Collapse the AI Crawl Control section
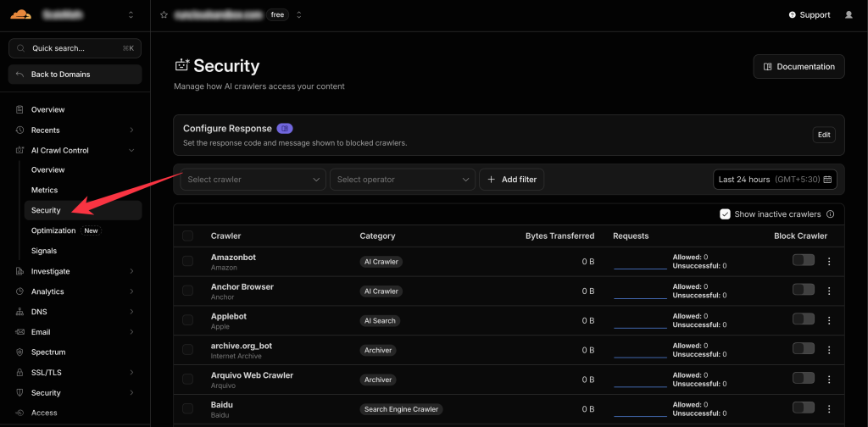The image size is (868, 427). [131, 151]
